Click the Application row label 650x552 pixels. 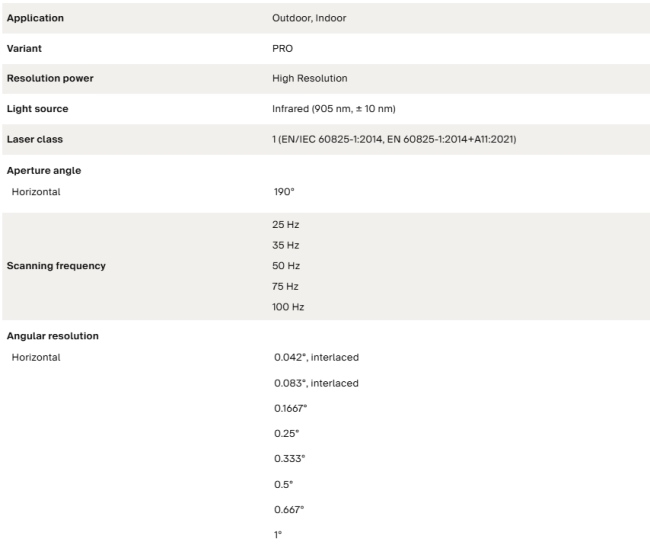(x=35, y=18)
